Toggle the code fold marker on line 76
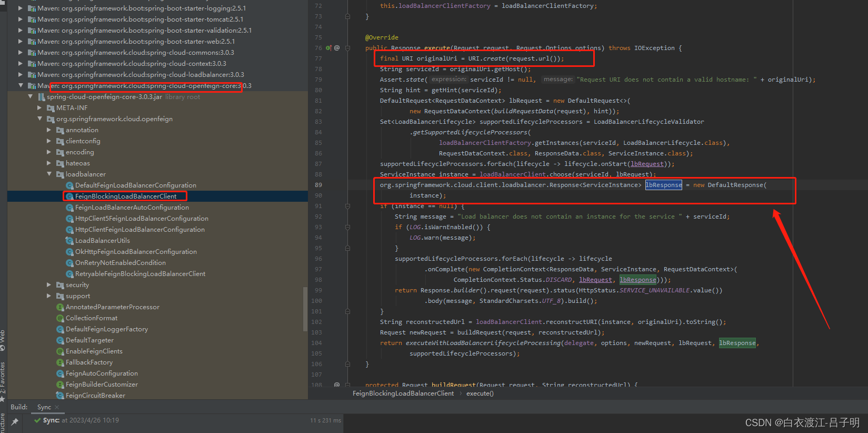The width and height of the screenshot is (868, 433). click(x=347, y=48)
